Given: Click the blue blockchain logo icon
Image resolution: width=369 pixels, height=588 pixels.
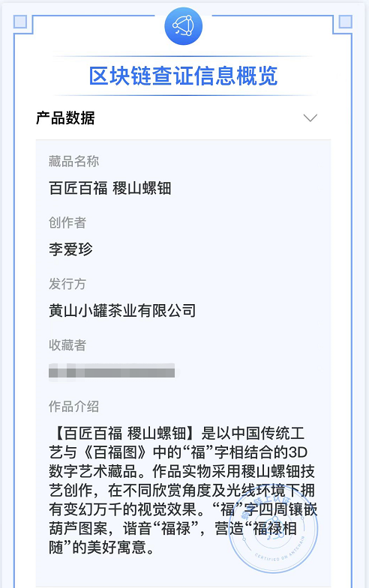Looking at the screenshot, I should click(x=184, y=26).
